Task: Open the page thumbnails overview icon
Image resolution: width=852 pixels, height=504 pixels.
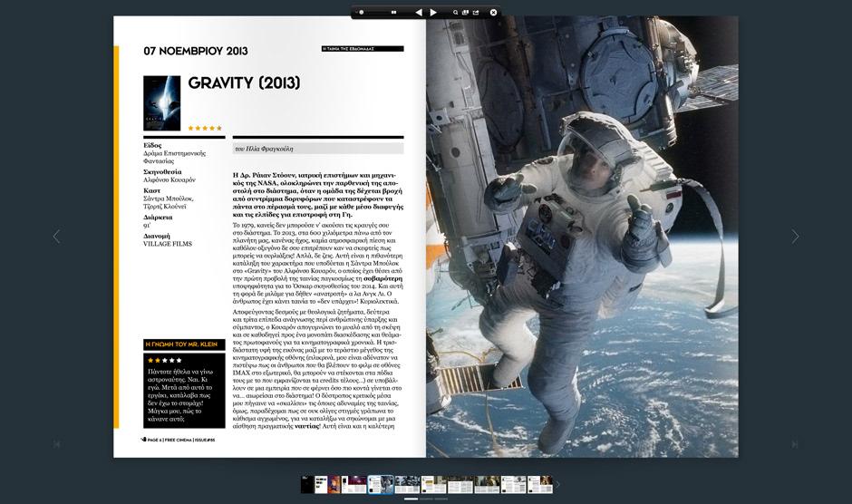Action: coord(465,12)
